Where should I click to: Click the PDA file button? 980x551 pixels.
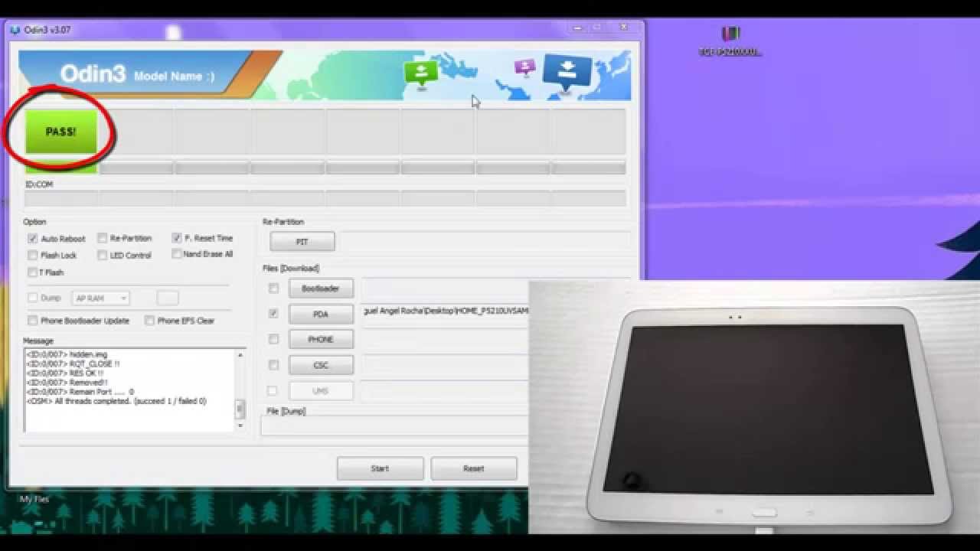[x=321, y=314]
